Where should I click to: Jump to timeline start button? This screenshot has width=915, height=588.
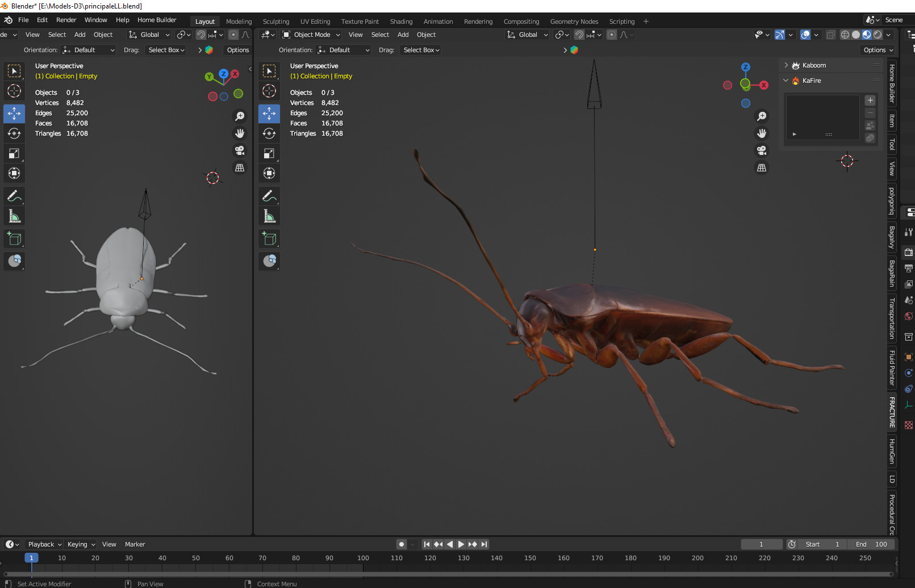[427, 544]
